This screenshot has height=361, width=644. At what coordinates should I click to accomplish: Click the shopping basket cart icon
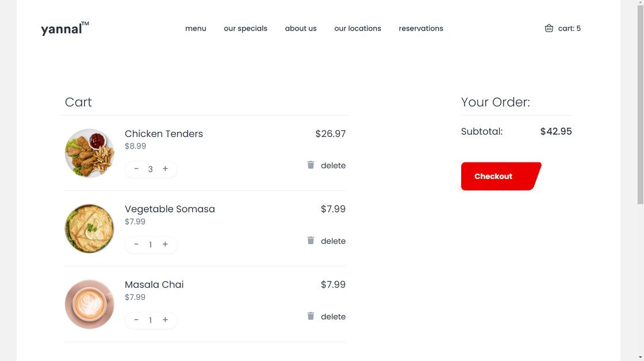pos(549,28)
